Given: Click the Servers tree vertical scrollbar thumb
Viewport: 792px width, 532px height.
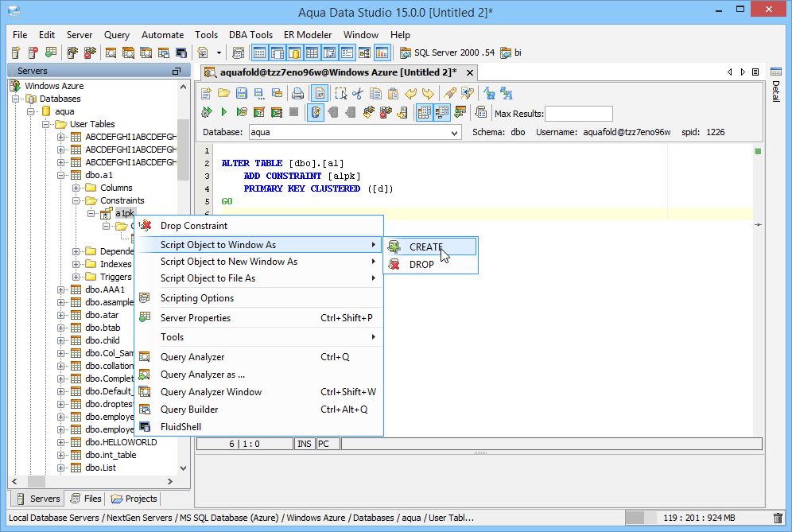Looking at the screenshot, I should (184, 150).
